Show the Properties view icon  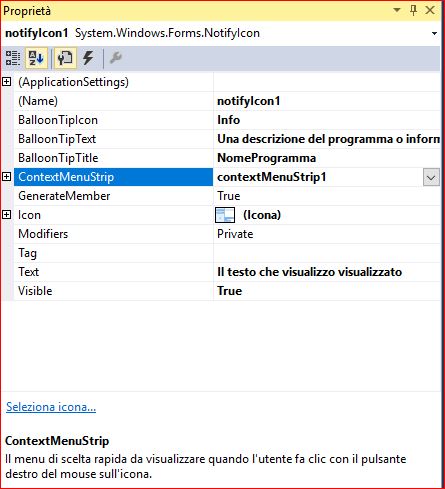(65, 58)
